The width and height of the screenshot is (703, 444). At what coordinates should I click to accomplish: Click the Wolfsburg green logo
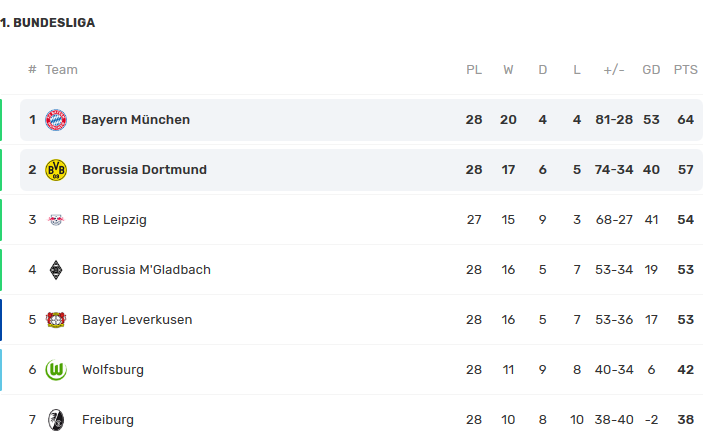point(56,370)
